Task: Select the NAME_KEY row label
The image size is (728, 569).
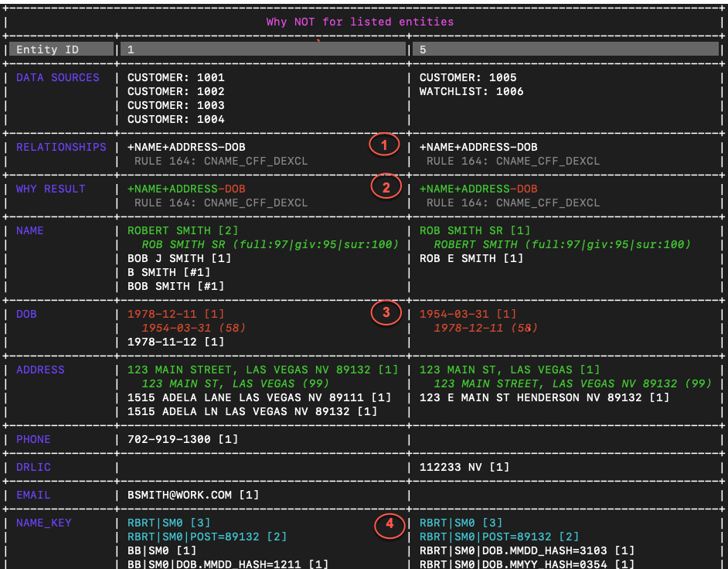Action: point(43,523)
